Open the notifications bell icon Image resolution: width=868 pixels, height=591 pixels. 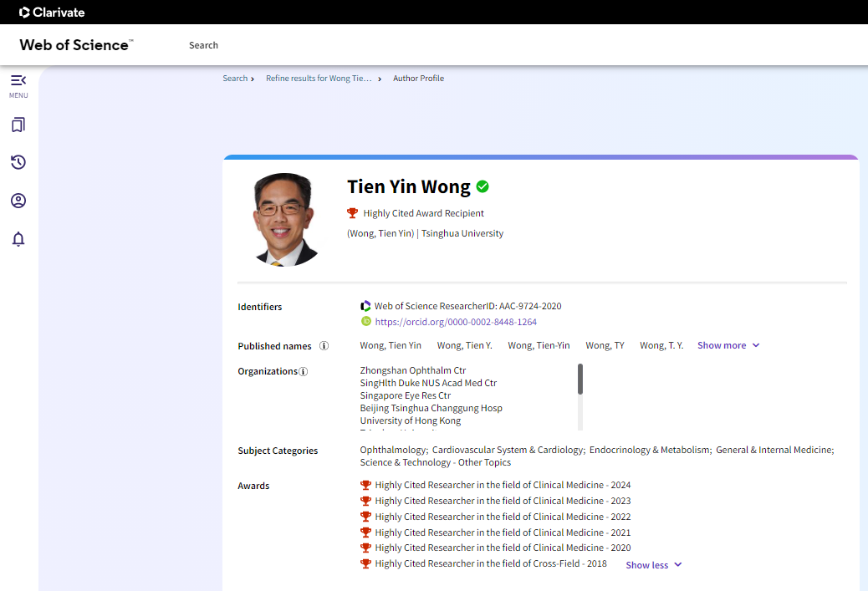tap(18, 239)
